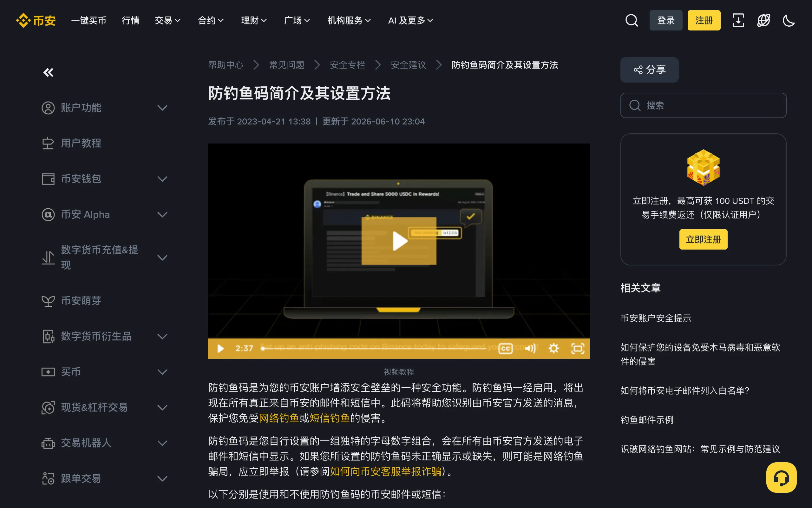Expand the 广场 navigation dropdown

(297, 21)
